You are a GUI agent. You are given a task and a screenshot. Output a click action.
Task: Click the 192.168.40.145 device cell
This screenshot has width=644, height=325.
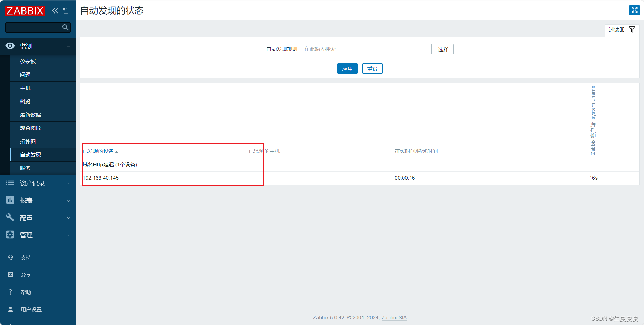(101, 178)
